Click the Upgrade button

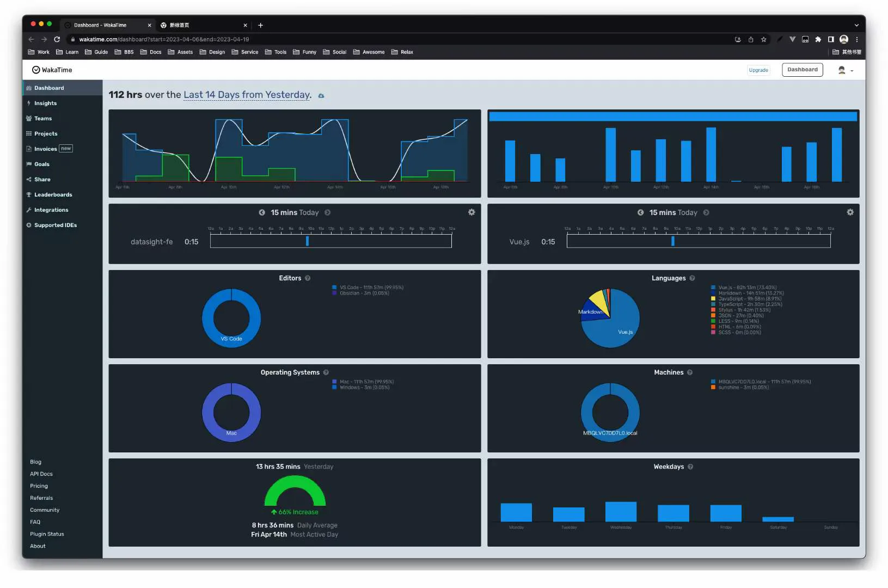(x=758, y=70)
